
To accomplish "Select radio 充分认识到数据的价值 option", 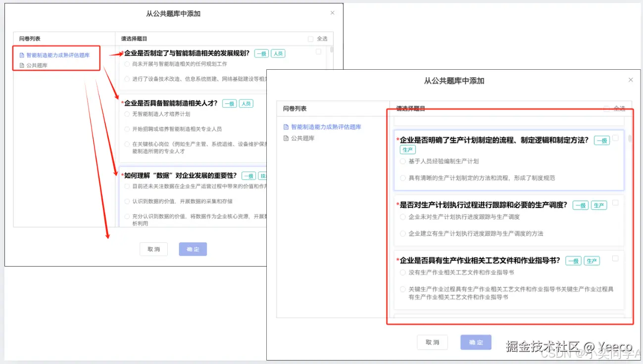I will click(127, 217).
